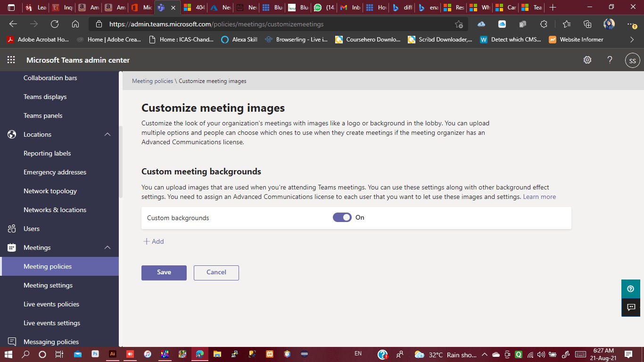Open Meeting settings in the sidebar

click(48, 285)
